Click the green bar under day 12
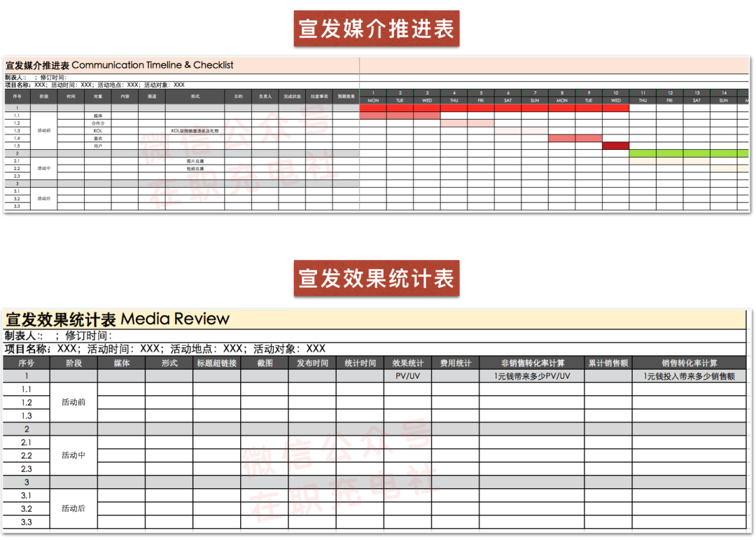Image resolution: width=756 pixels, height=540 pixels. (669, 153)
